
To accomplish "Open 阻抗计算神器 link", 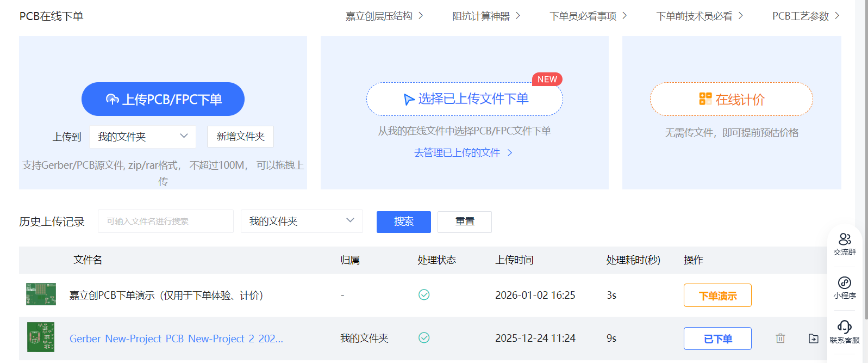I will tap(486, 16).
